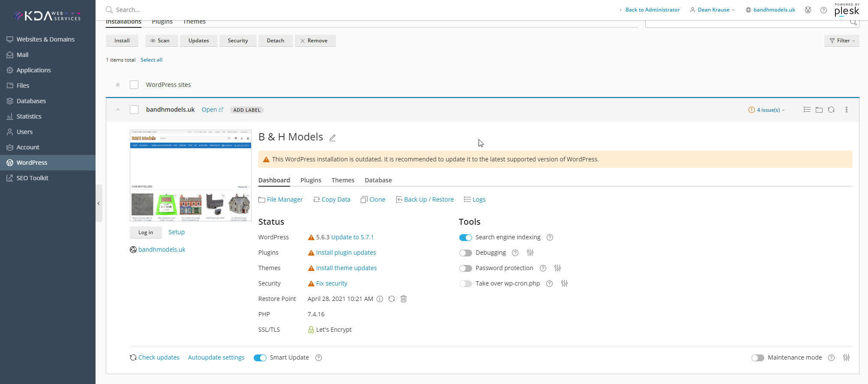This screenshot has width=868, height=384.
Task: Open the help question mark icon in header
Action: [823, 10]
